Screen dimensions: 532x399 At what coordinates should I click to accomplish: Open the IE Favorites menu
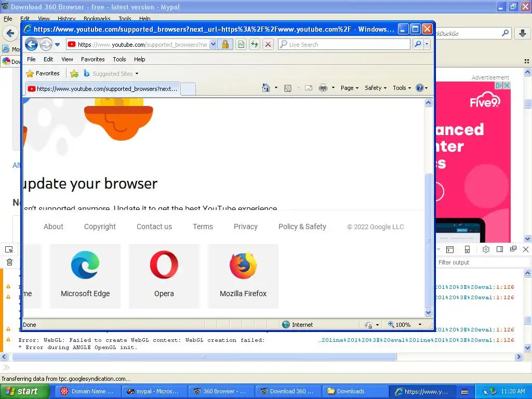click(92, 59)
